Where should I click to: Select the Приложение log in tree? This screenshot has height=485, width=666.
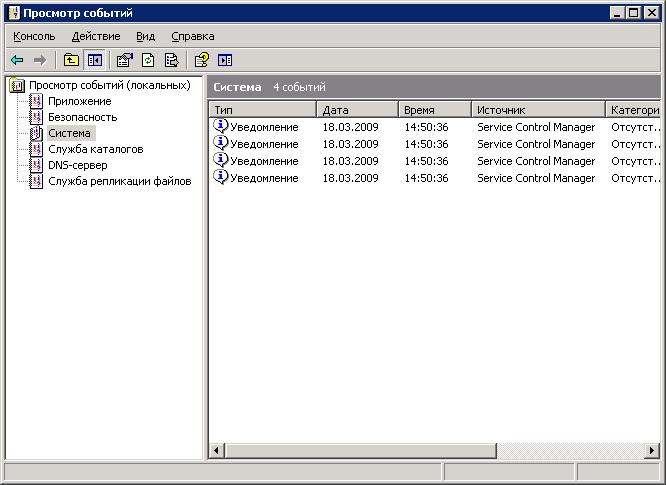[79, 101]
